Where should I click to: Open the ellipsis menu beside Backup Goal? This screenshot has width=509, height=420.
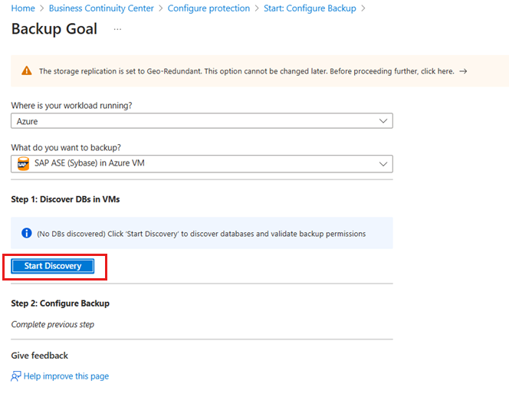tap(117, 29)
